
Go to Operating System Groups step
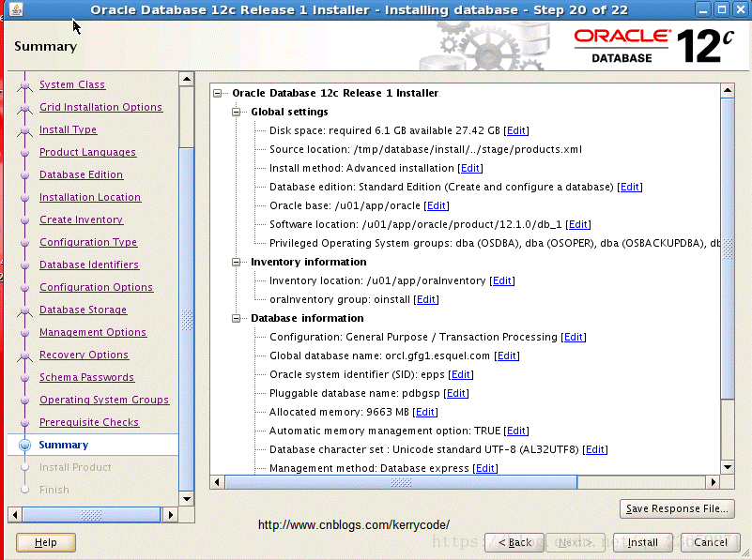point(104,400)
